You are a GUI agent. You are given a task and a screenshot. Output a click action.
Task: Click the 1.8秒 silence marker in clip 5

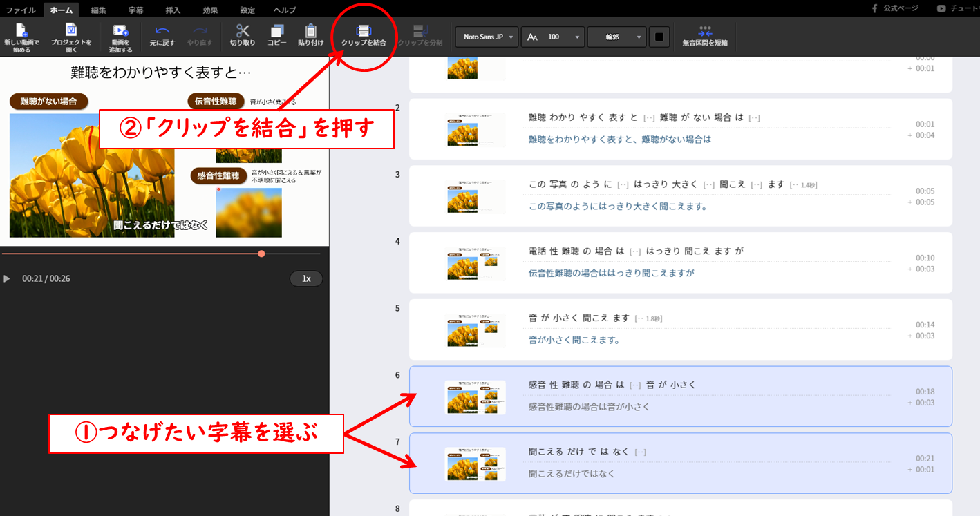pyautogui.click(x=648, y=318)
